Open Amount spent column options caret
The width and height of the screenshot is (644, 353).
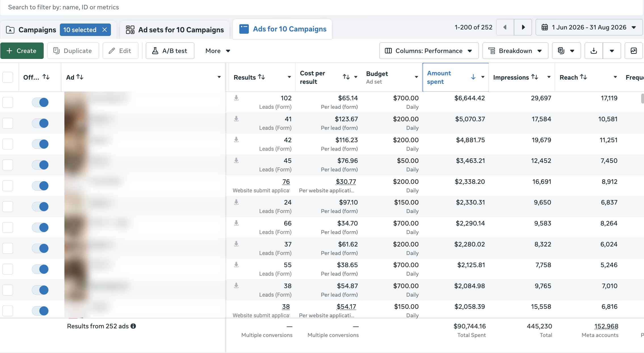[x=483, y=77]
